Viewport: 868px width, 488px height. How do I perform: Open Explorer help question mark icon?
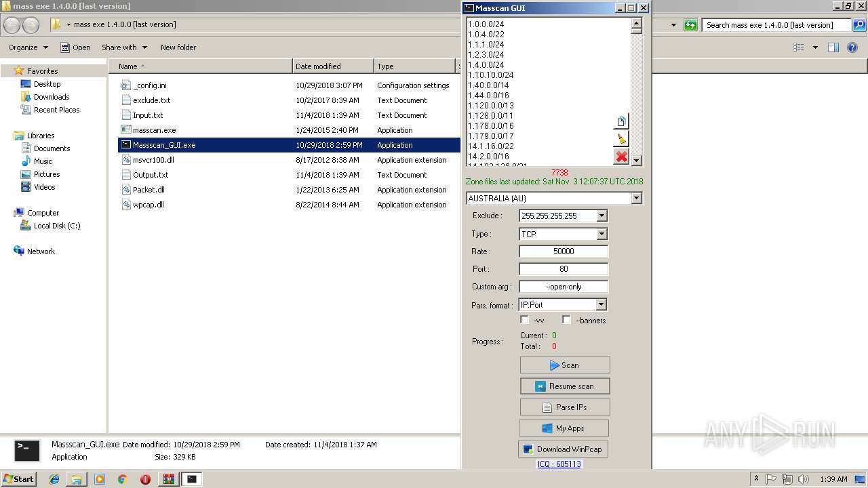852,47
